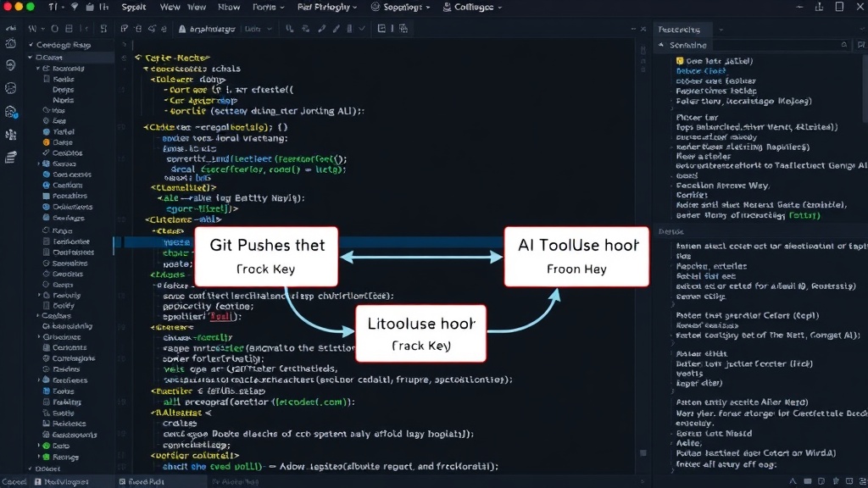Click the grid icon at the editor toolbar's end
This screenshot has width=868, height=488.
(403, 29)
